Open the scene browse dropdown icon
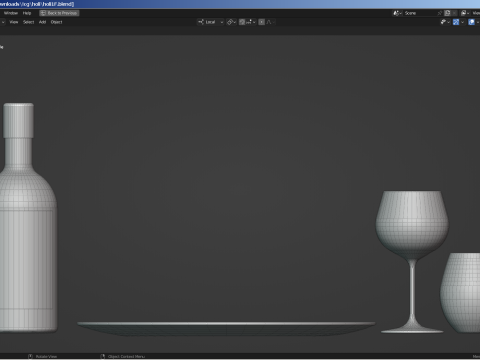Screen dimensions: 480x360 (397, 13)
